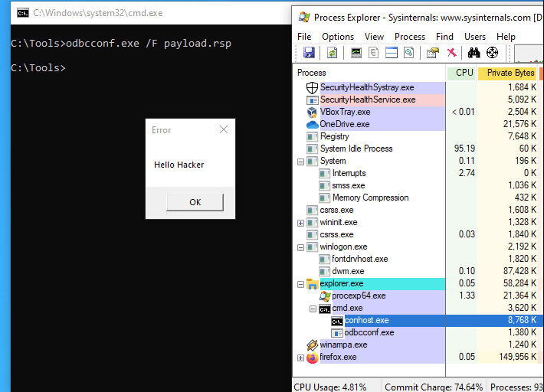
Task: Select the crosshair Find Window's Process icon
Action: click(x=493, y=53)
